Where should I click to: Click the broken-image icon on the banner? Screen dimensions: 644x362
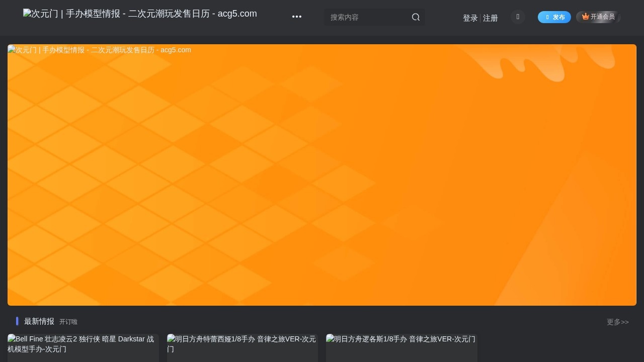[11, 50]
